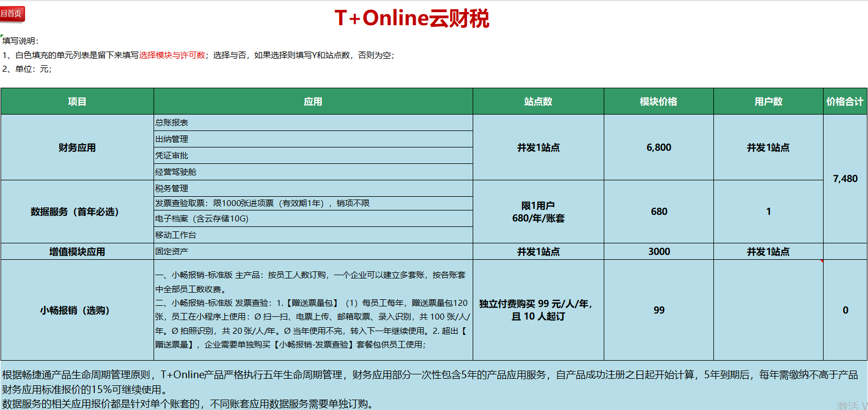Select the 增值模块应用 cell
The height and width of the screenshot is (410, 868).
(x=77, y=252)
